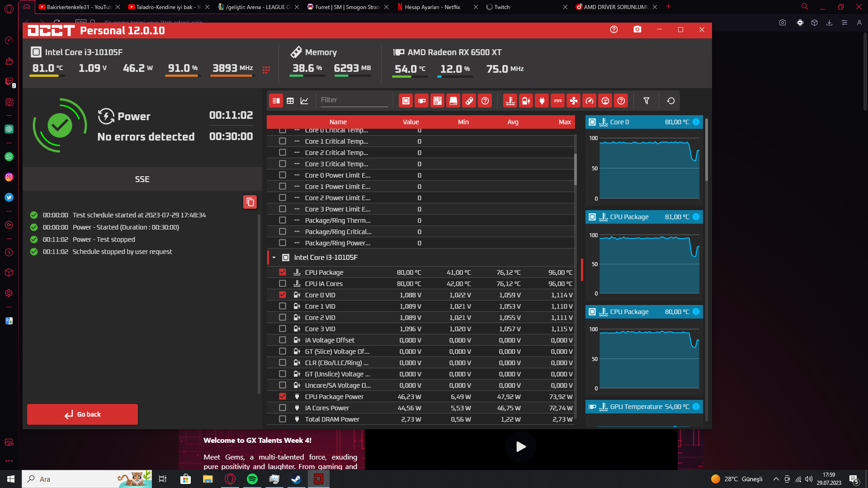
Task: Click the sensor Filter text field
Action: (354, 100)
